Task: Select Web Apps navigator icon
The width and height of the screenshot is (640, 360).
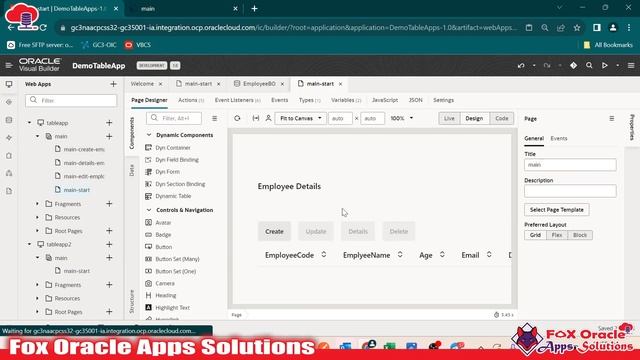Action: point(9,84)
